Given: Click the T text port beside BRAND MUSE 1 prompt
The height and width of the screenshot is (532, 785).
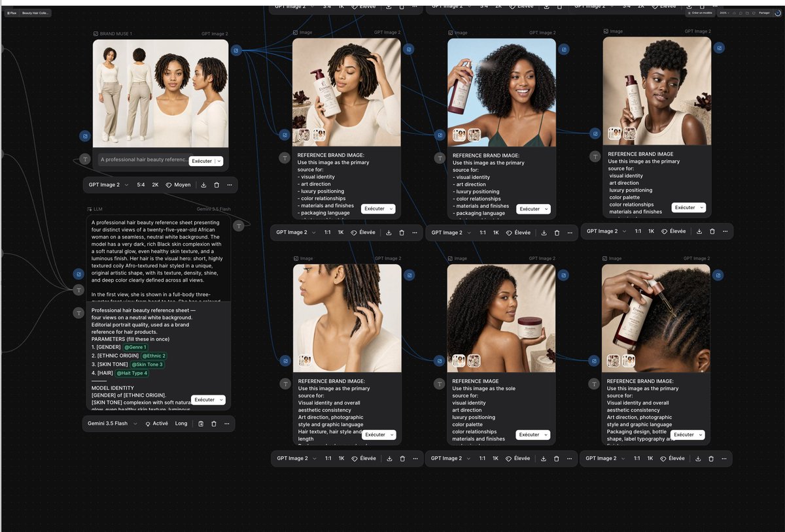Looking at the screenshot, I should click(84, 159).
